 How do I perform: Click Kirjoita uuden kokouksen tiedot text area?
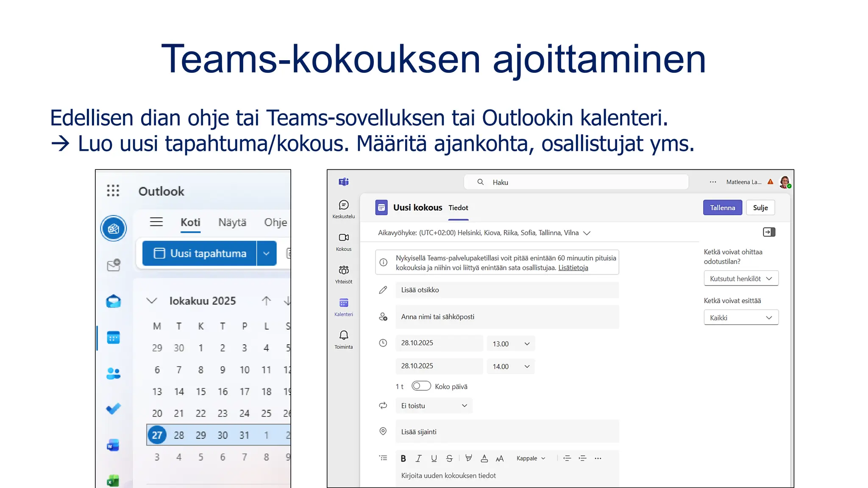(x=507, y=476)
